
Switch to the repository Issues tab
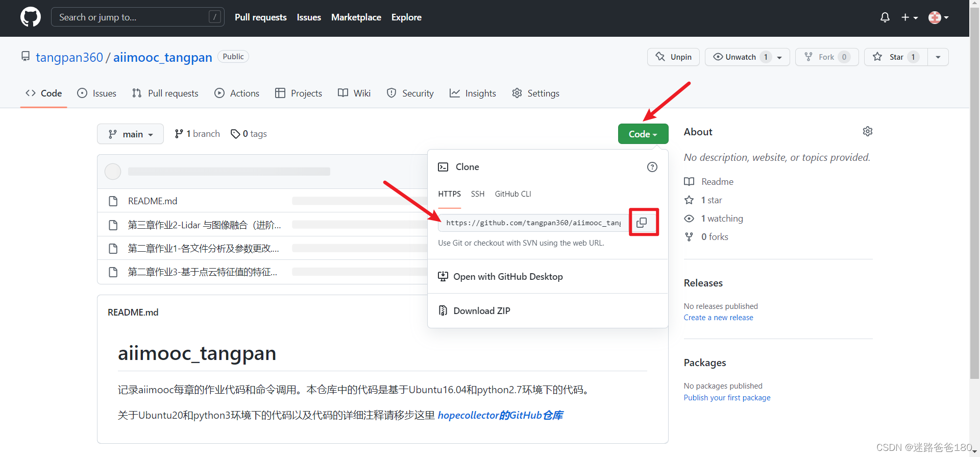[96, 93]
